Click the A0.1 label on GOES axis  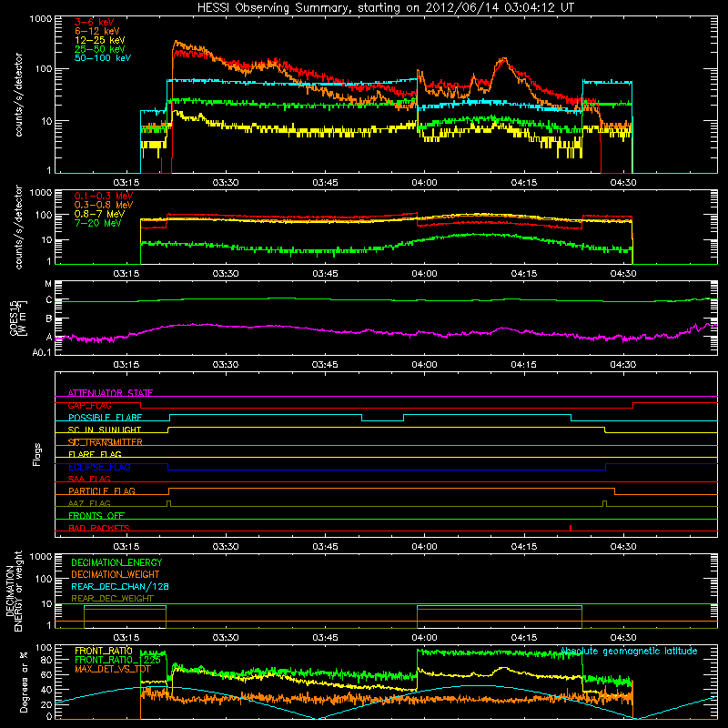42,353
